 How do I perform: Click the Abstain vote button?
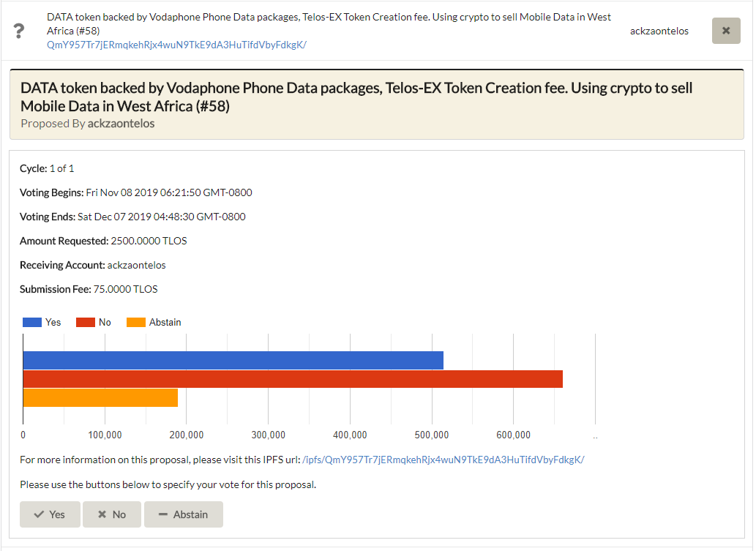pos(183,514)
